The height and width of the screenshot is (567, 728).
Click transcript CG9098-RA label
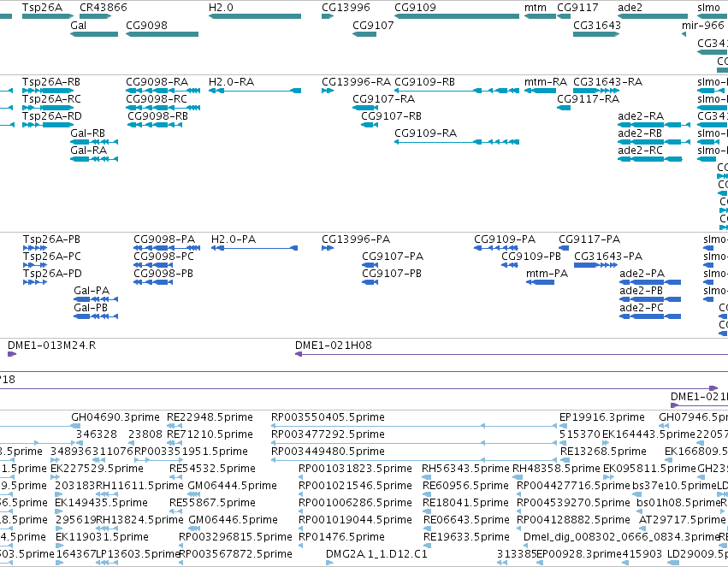157,81
